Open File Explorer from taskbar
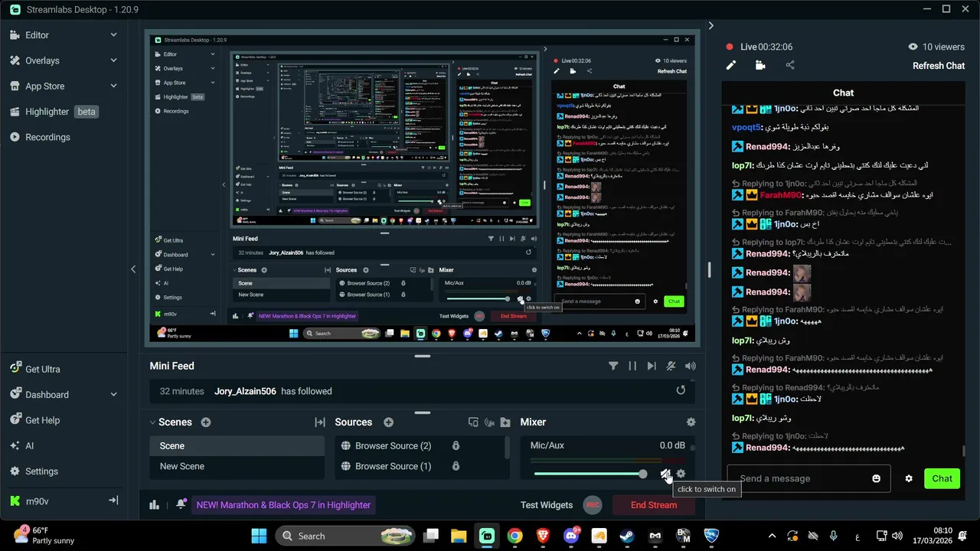 [x=458, y=536]
